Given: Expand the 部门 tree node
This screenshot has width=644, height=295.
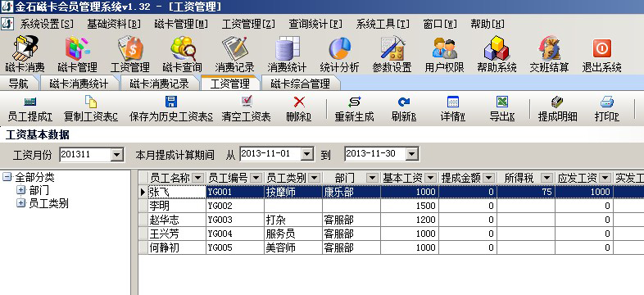Looking at the screenshot, I should tap(20, 190).
